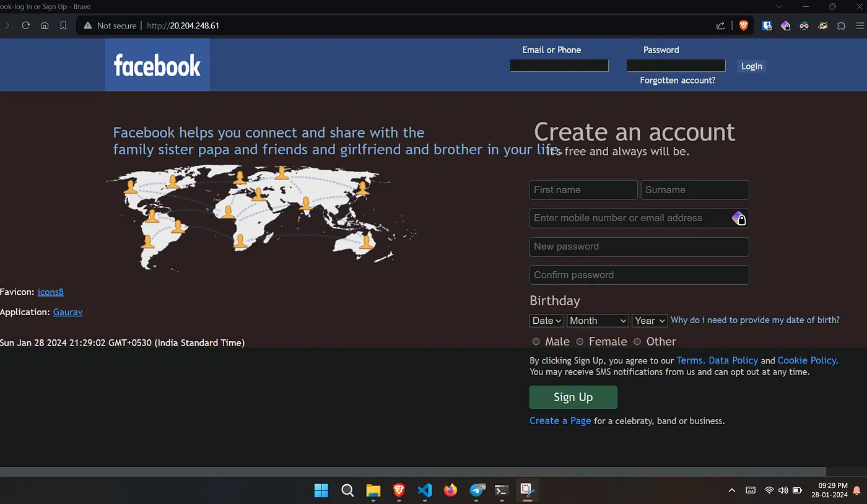Select the Male radio button

pyautogui.click(x=536, y=342)
